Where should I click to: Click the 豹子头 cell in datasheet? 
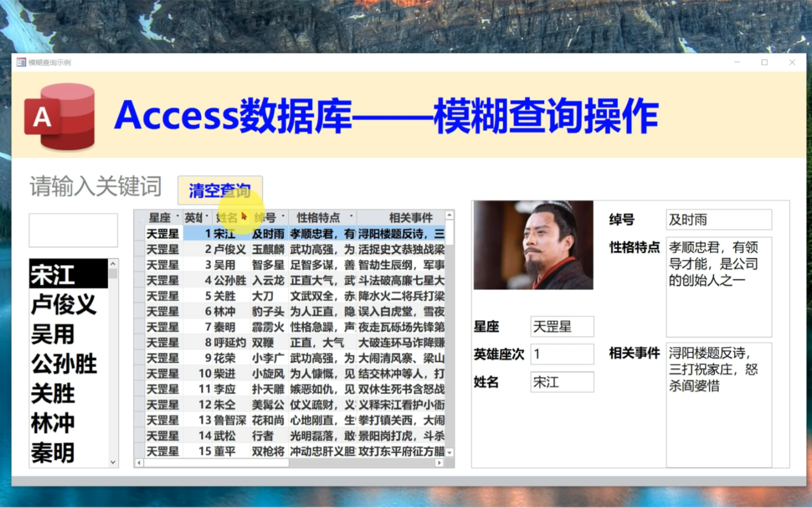point(269,312)
